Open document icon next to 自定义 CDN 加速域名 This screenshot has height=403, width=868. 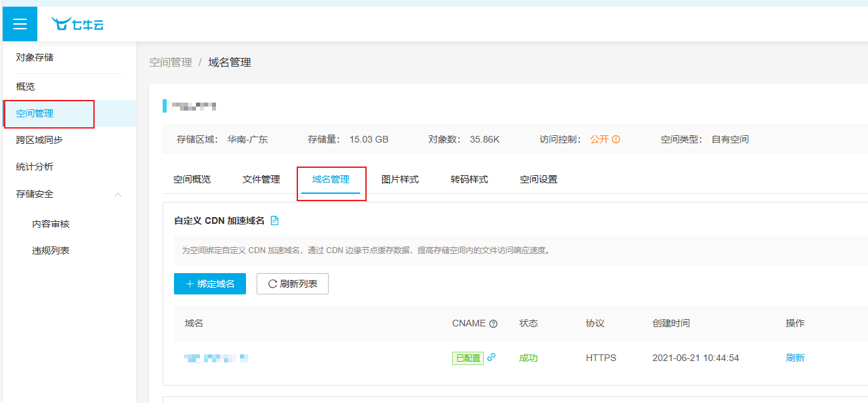click(275, 220)
